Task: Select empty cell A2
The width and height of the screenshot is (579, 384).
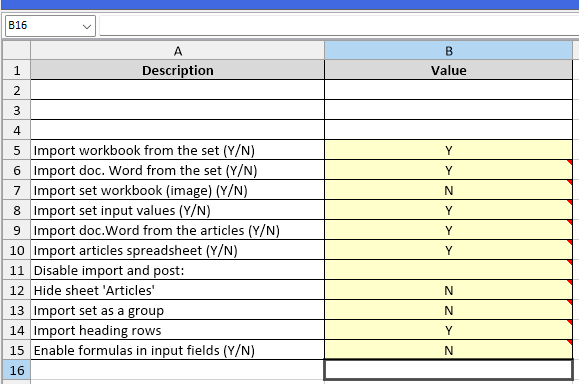Action: click(x=178, y=90)
